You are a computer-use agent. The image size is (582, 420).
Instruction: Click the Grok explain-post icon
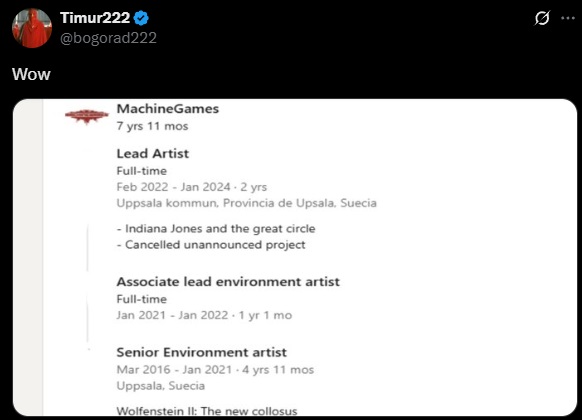tap(542, 18)
